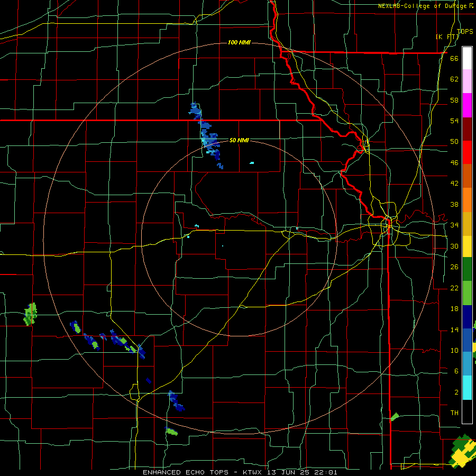
Task: Click the 34 legend value
Action: pos(454,225)
